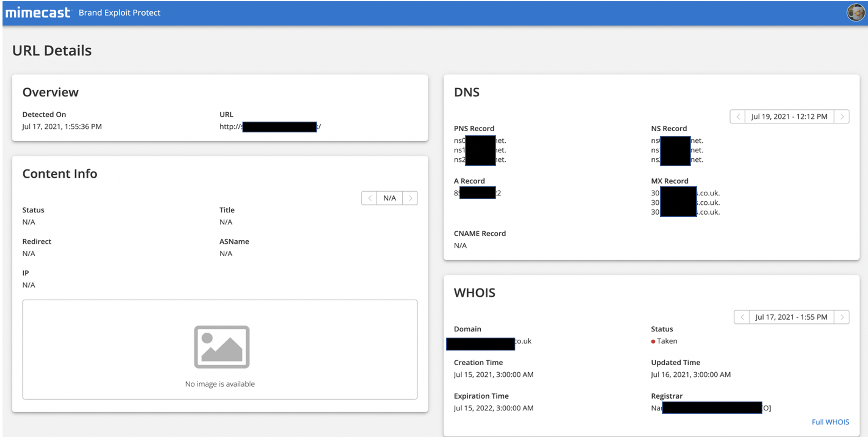Open the user profile avatar
Screen dimensions: 868x437
click(x=855, y=13)
